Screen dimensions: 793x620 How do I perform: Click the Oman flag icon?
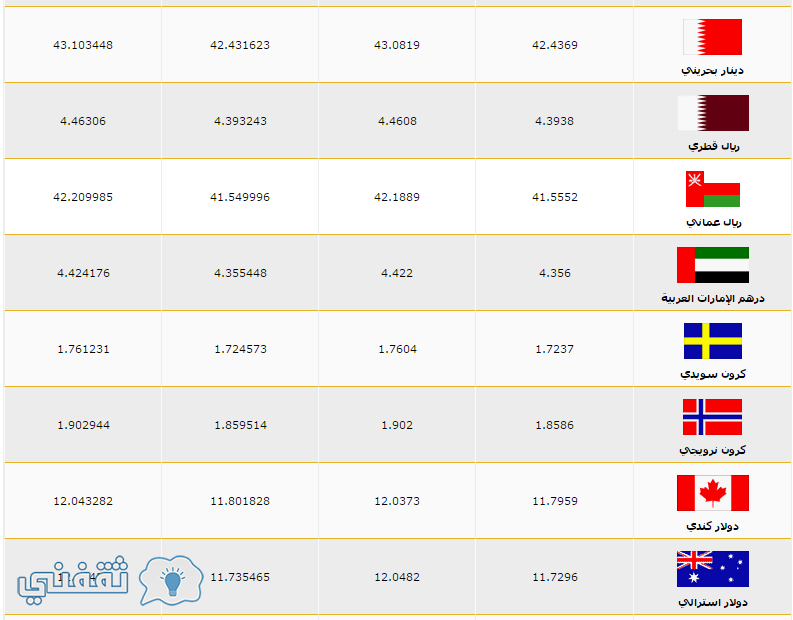click(x=712, y=189)
